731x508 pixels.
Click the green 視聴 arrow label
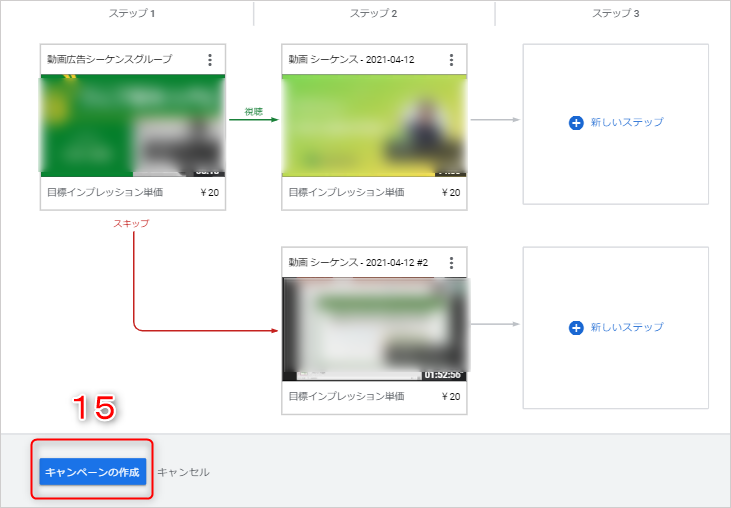(x=254, y=111)
